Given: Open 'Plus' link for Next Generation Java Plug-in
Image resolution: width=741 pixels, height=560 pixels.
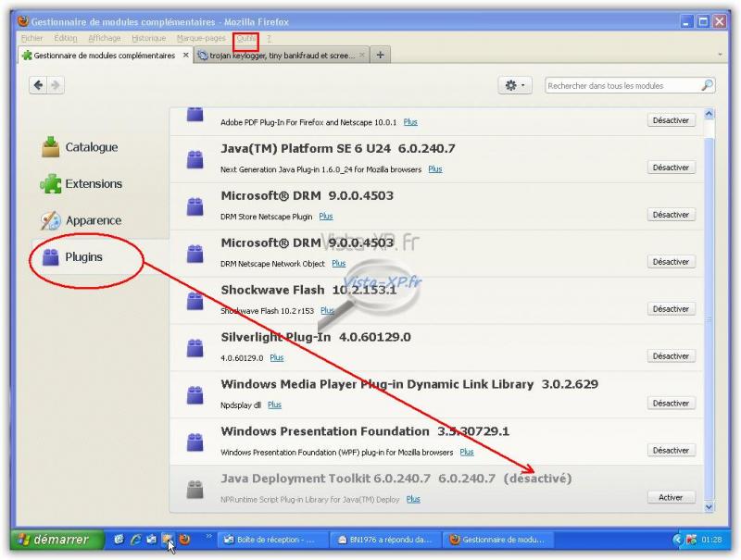Looking at the screenshot, I should pyautogui.click(x=435, y=169).
